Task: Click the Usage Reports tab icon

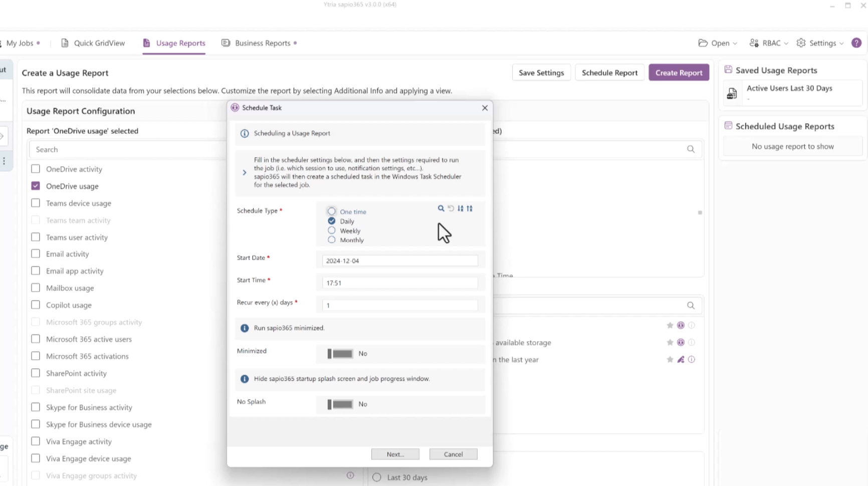Action: coord(146,43)
